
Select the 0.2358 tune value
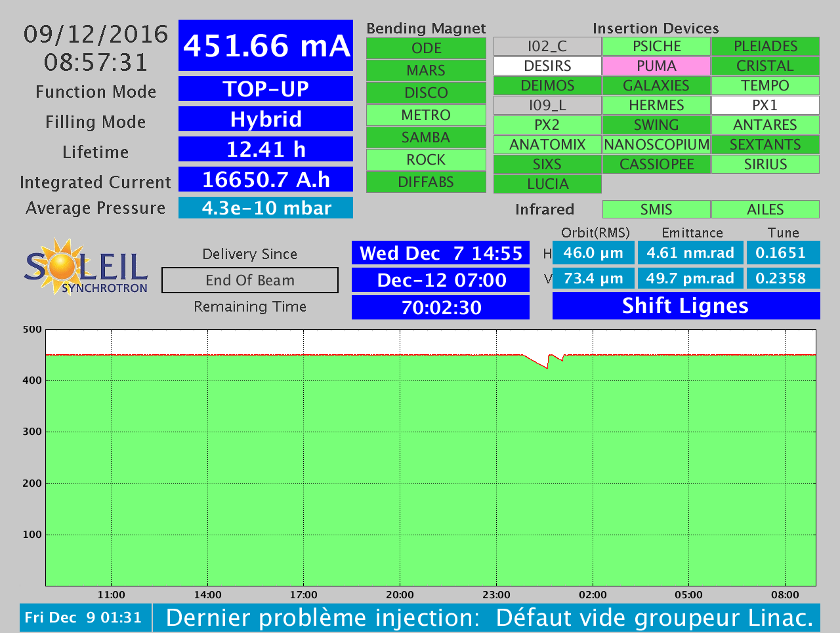pyautogui.click(x=783, y=278)
